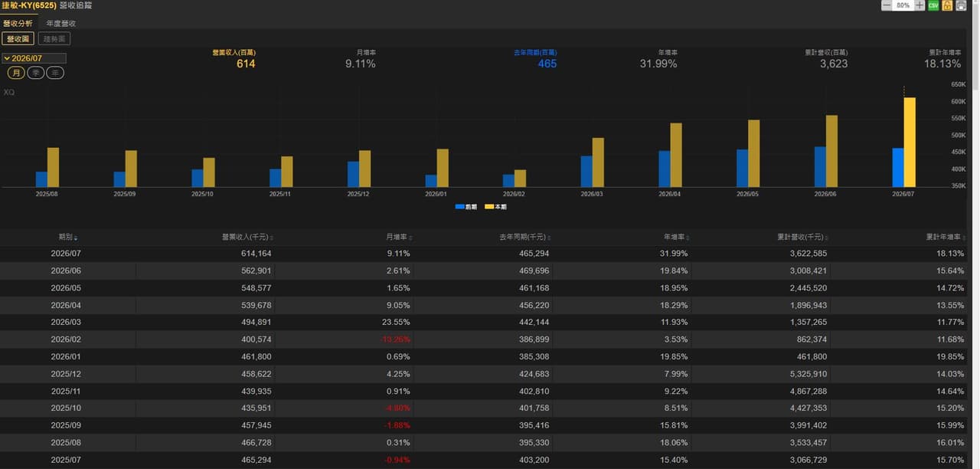The image size is (980, 469).
Task: Click the 2026/05 period cell in table
Action: [66, 288]
